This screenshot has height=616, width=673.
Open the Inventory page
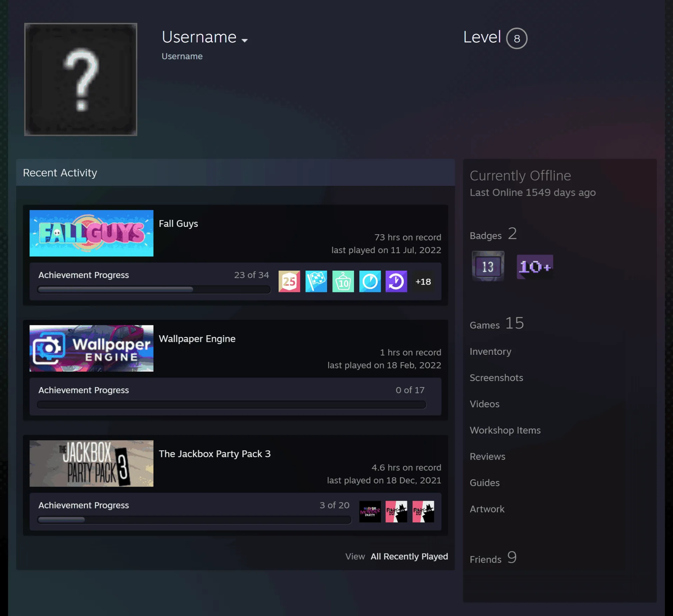(490, 352)
